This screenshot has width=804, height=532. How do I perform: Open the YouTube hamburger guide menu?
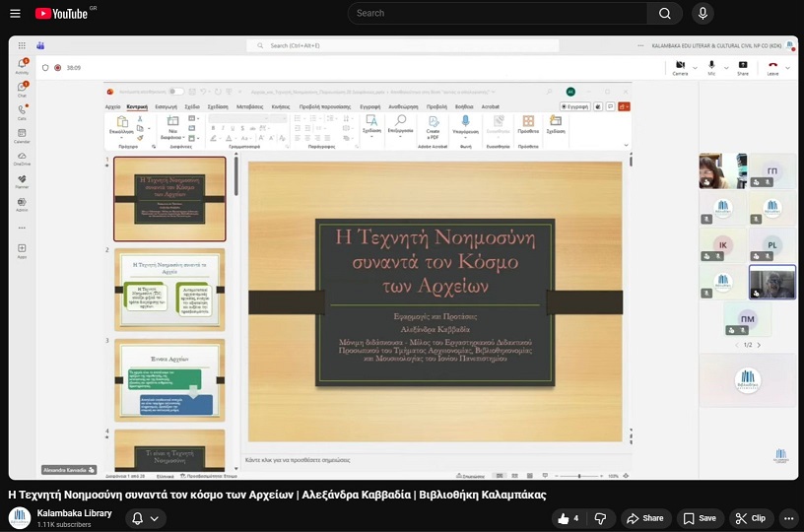click(15, 13)
